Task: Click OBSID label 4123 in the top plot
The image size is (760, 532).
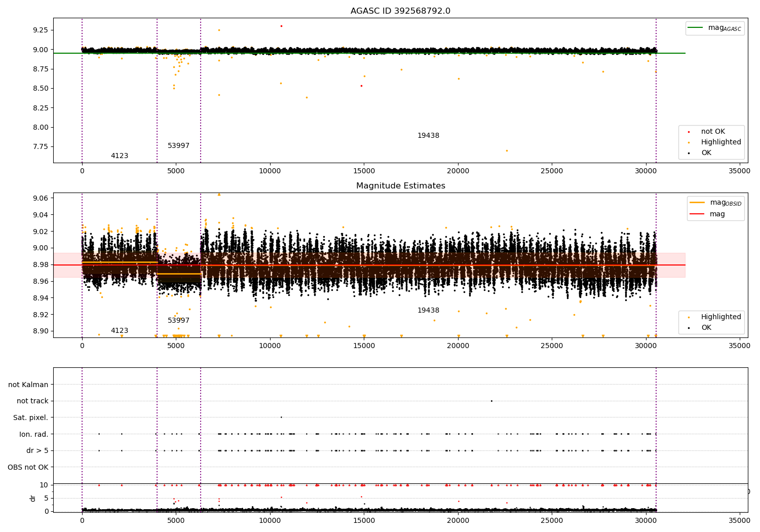Action: tap(120, 156)
